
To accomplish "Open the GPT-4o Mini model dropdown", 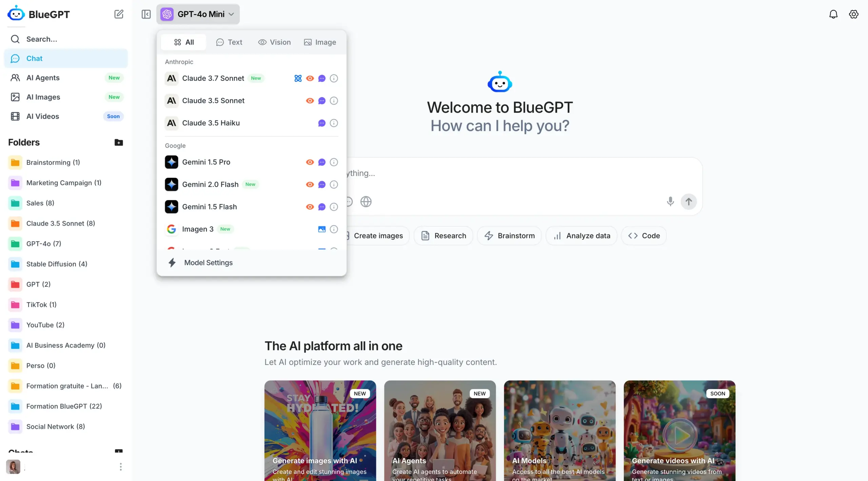I will point(198,14).
